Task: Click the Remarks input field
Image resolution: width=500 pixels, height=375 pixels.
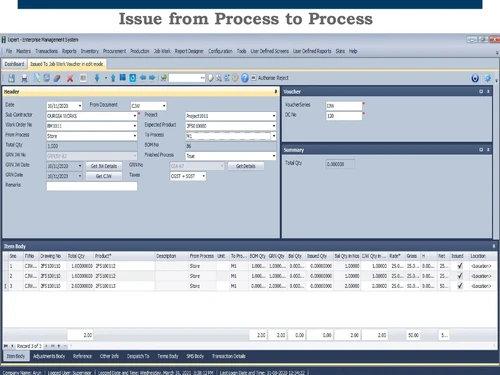Action: [x=92, y=186]
